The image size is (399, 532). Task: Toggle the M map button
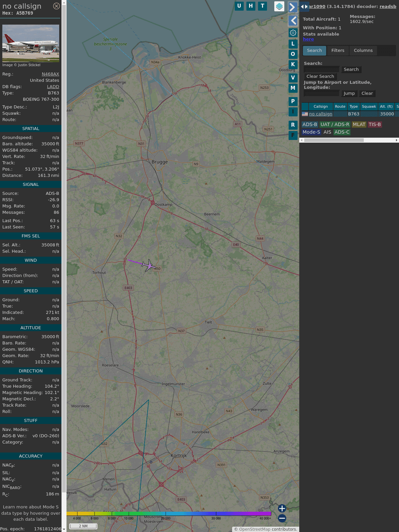(293, 88)
